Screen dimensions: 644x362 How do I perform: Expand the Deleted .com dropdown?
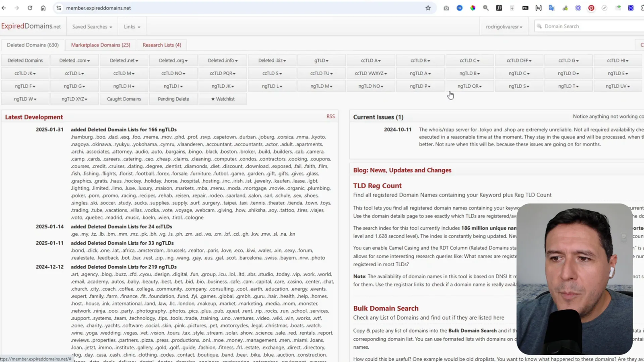click(74, 61)
